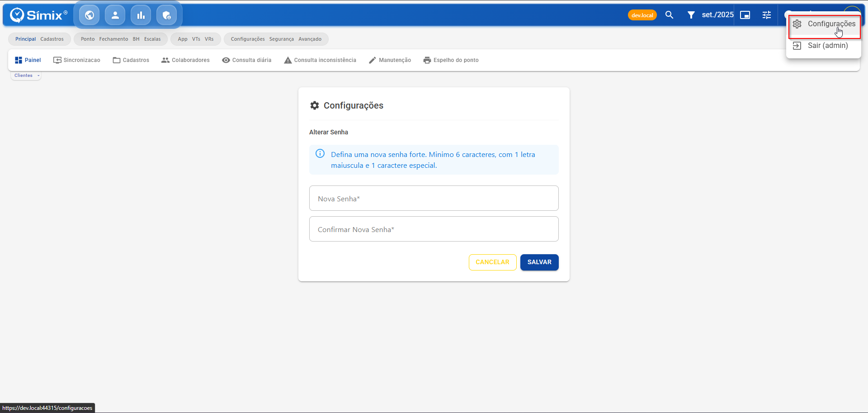
Task: Select the BH tab
Action: [x=136, y=39]
